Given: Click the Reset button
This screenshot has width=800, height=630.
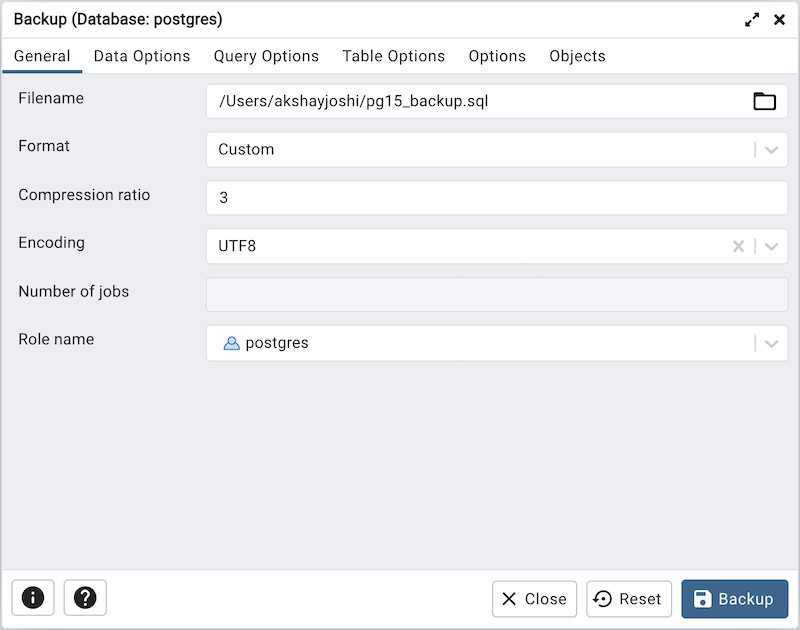Looking at the screenshot, I should click(x=628, y=598).
